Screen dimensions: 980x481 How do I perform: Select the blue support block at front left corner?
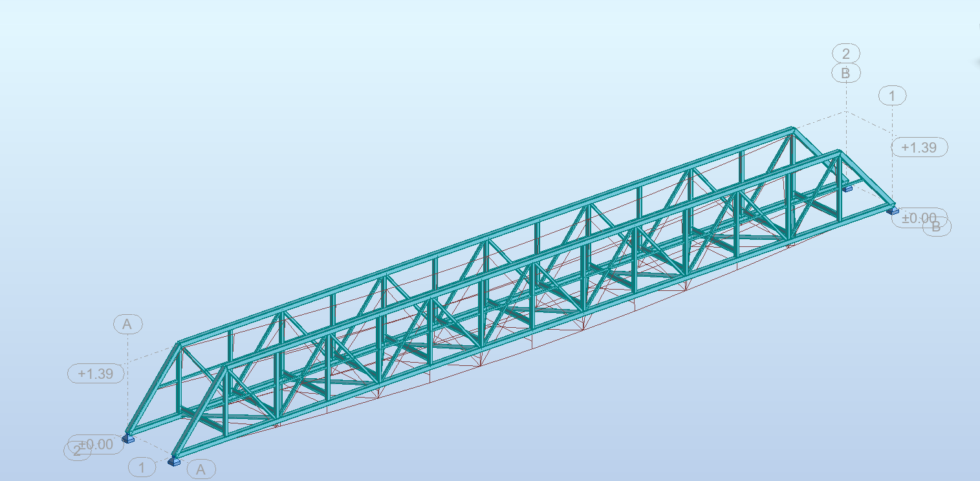(x=129, y=439)
